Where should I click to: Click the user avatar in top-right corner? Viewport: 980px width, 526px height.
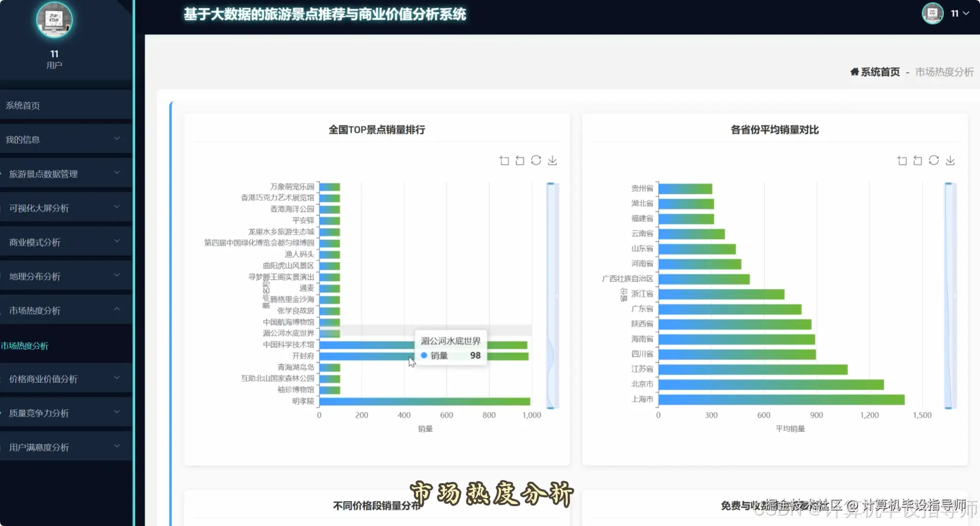pyautogui.click(x=932, y=14)
